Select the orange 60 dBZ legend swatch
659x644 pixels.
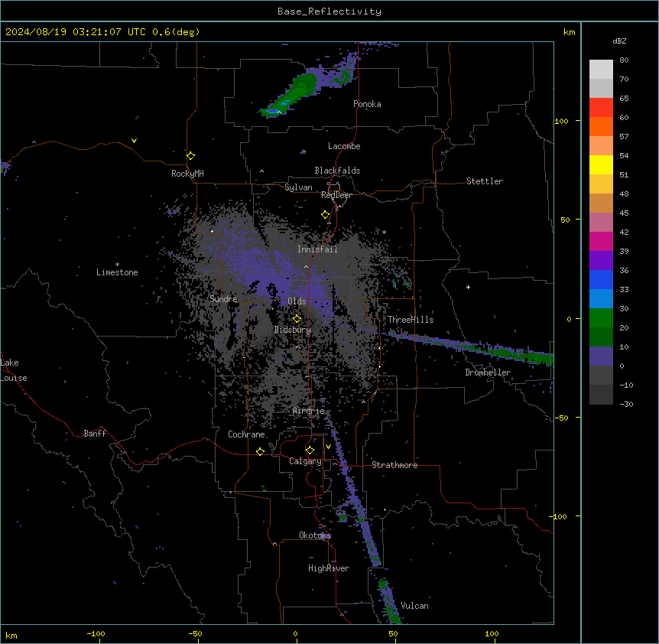pyautogui.click(x=601, y=126)
